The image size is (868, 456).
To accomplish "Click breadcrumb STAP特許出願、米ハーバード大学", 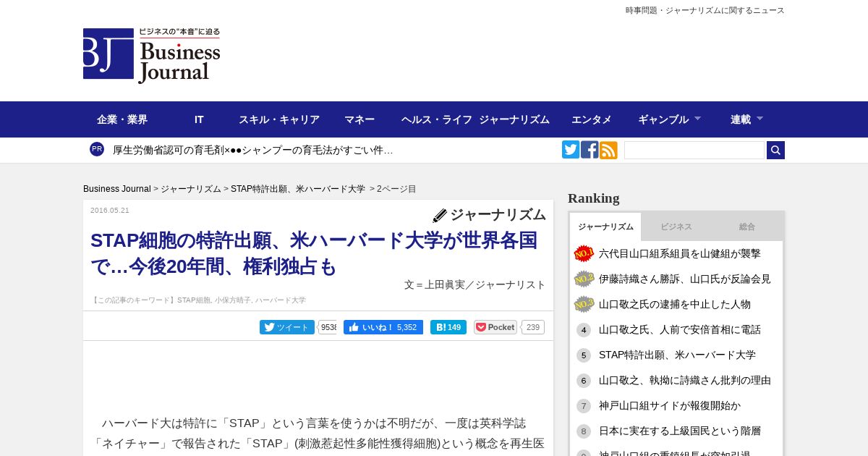I will coord(298,189).
